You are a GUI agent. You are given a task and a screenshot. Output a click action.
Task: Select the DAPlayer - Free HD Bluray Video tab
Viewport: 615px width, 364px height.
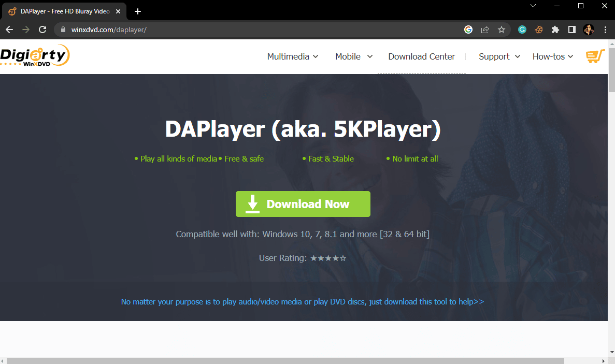coord(65,11)
